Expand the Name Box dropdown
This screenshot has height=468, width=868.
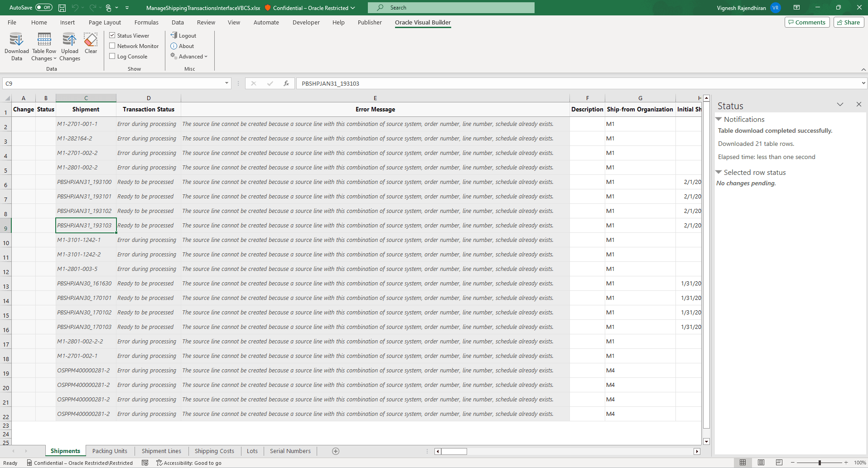(226, 83)
